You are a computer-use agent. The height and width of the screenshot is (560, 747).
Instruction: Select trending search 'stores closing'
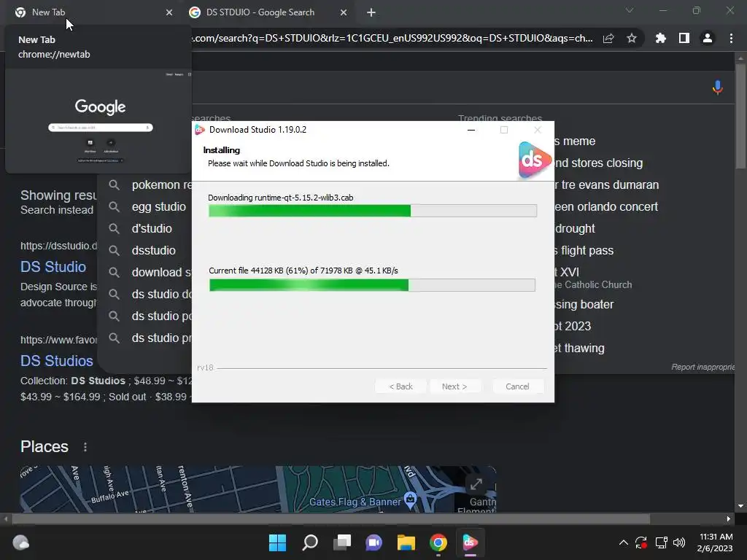coord(598,163)
